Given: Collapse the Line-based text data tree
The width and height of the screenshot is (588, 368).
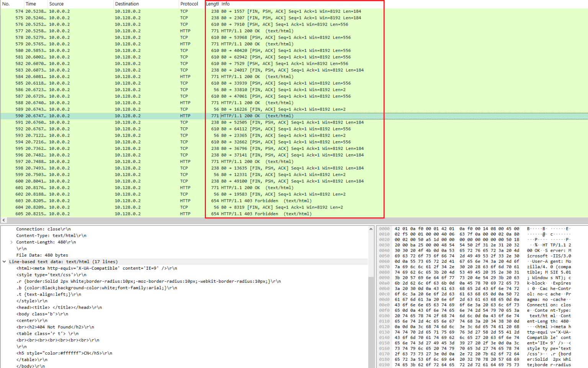Looking at the screenshot, I should 4,262.
